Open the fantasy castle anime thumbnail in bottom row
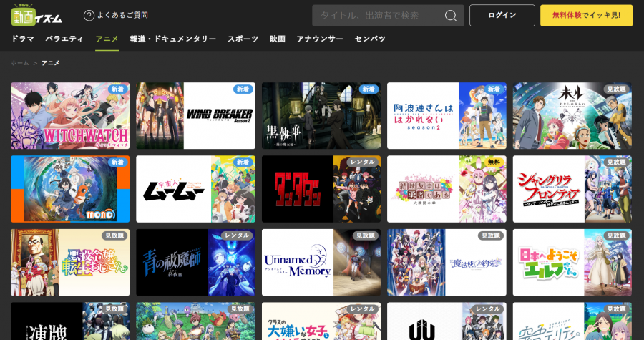Screen dimensions: 644x340 click(x=195, y=321)
